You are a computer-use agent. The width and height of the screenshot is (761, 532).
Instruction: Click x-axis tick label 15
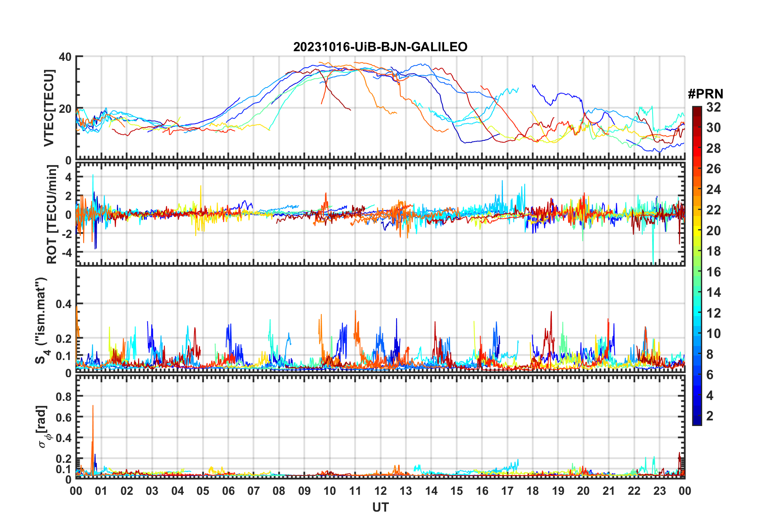click(x=457, y=491)
